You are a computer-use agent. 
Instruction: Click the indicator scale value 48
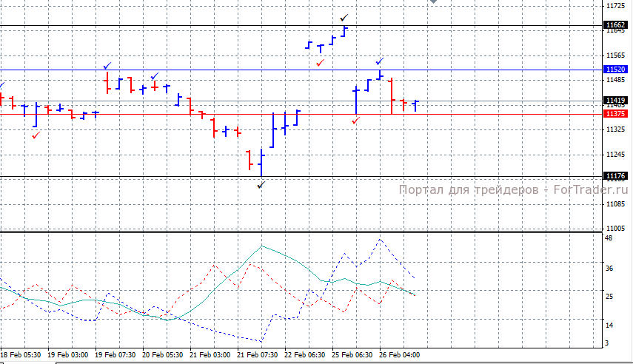609,238
